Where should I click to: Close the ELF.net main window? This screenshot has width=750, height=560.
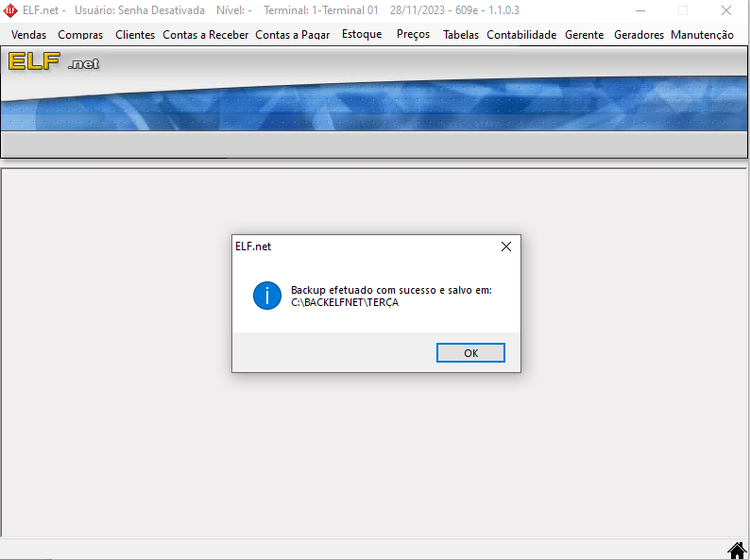(x=726, y=10)
